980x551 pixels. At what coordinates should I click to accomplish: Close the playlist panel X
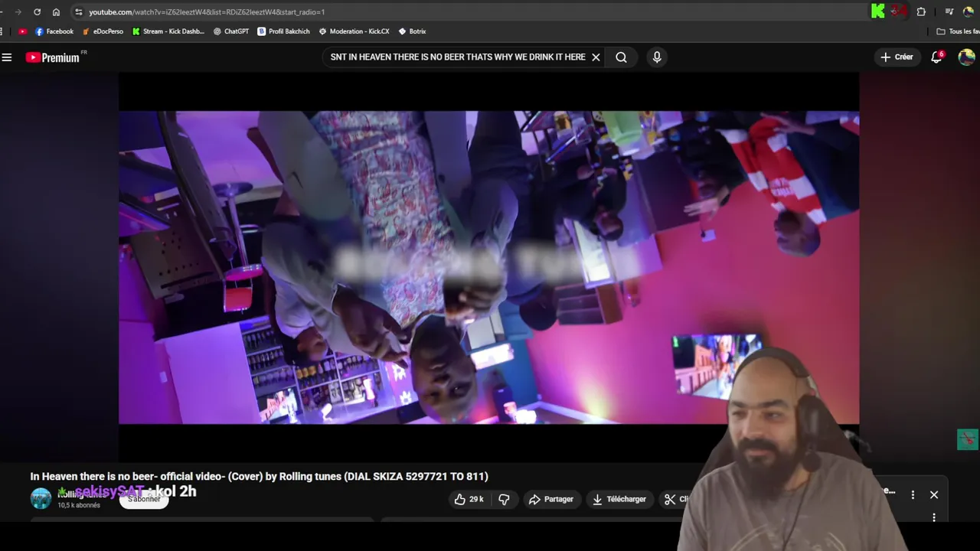point(934,495)
